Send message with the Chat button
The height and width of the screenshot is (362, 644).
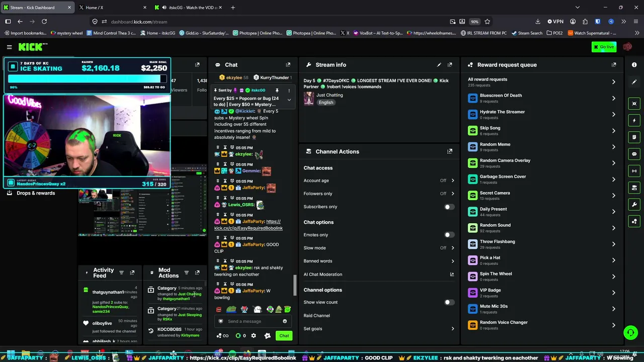click(284, 336)
